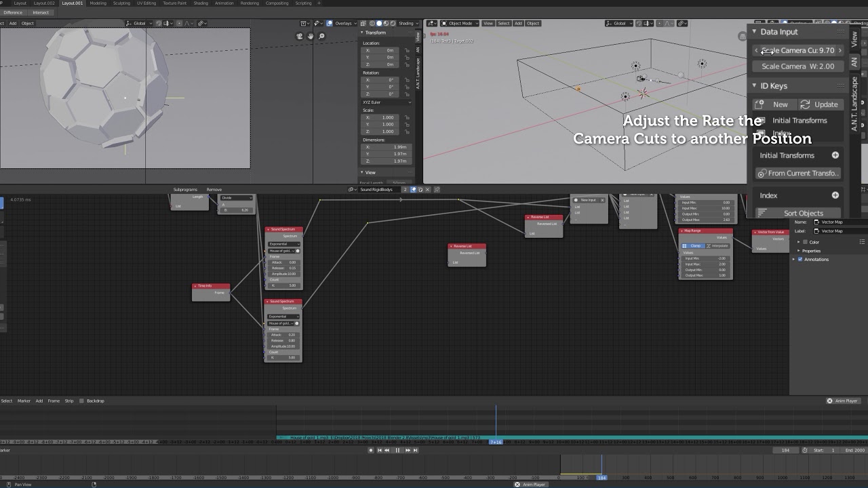Toggle Clamp option in Map Range node
Viewport: 868px width, 488px height.
692,245
